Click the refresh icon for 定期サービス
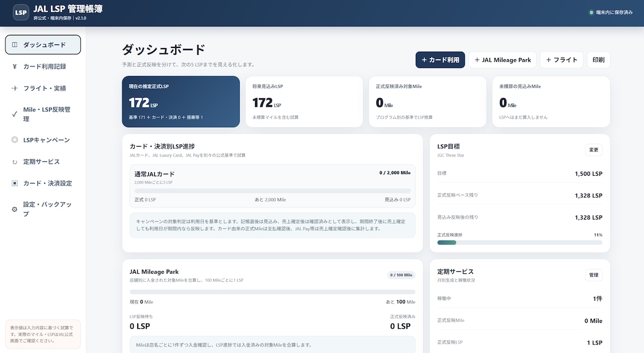Screen dimensions: 644x353 [x=15, y=161]
